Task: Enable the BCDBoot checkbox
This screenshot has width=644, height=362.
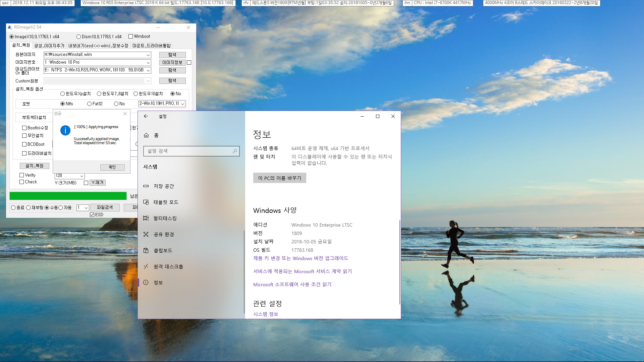Action: click(24, 144)
